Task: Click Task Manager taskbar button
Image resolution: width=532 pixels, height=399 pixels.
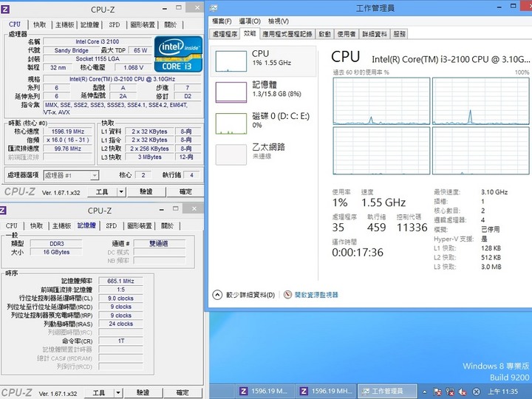Action: coord(387,391)
